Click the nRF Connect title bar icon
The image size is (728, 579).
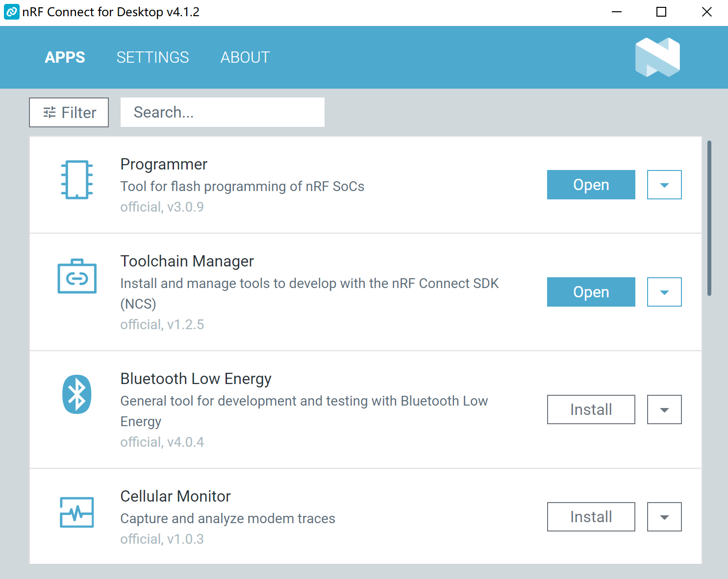pyautogui.click(x=11, y=12)
